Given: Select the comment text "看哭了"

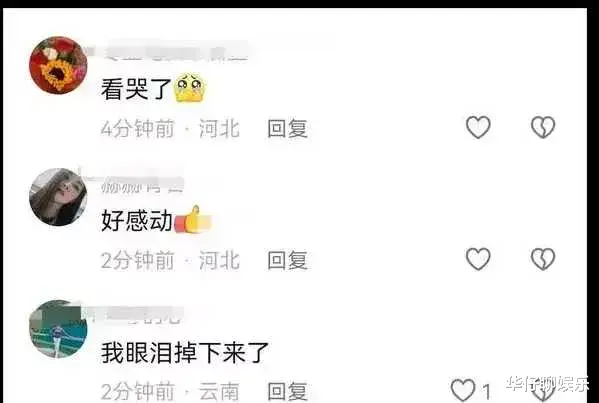Looking at the screenshot, I should [x=136, y=89].
